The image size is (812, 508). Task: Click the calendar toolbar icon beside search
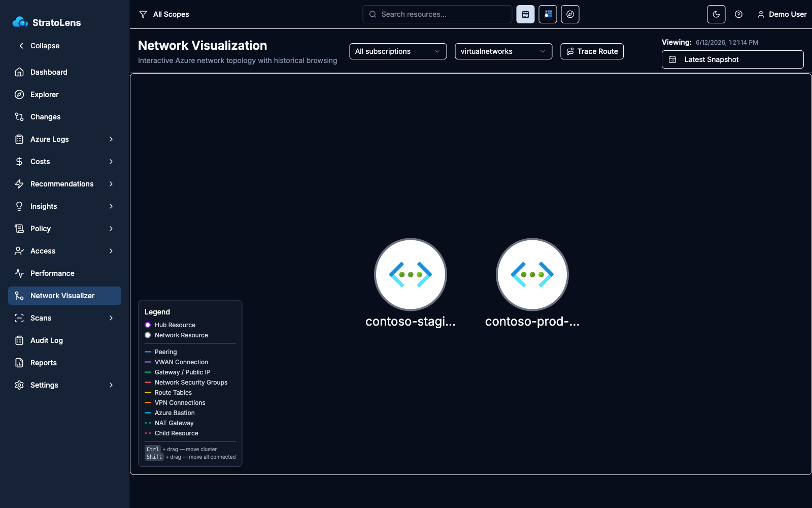click(x=525, y=14)
